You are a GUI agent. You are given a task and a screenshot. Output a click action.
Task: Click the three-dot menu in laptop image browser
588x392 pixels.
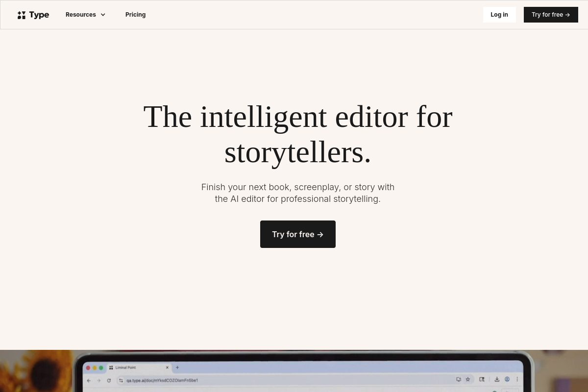pos(517,379)
